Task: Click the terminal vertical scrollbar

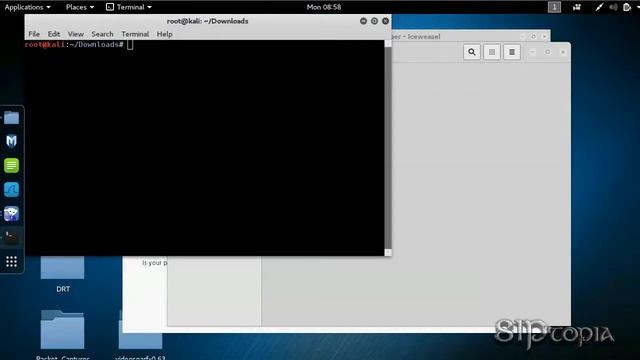Action: click(x=388, y=148)
